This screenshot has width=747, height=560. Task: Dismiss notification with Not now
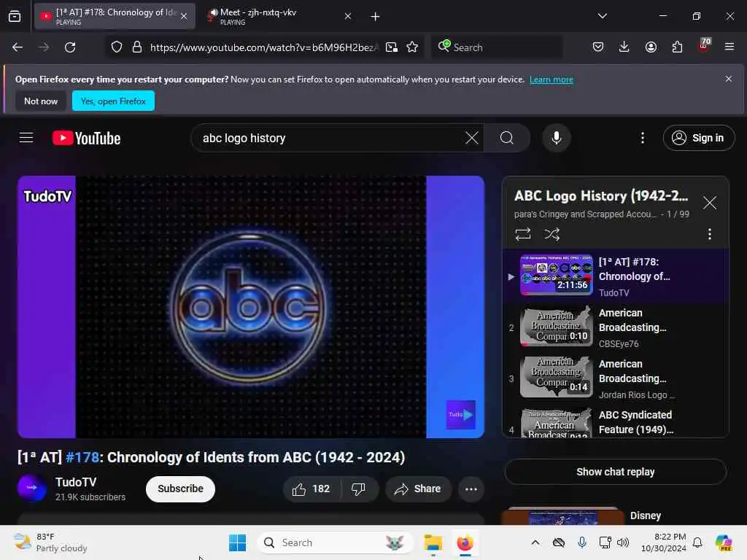click(41, 101)
